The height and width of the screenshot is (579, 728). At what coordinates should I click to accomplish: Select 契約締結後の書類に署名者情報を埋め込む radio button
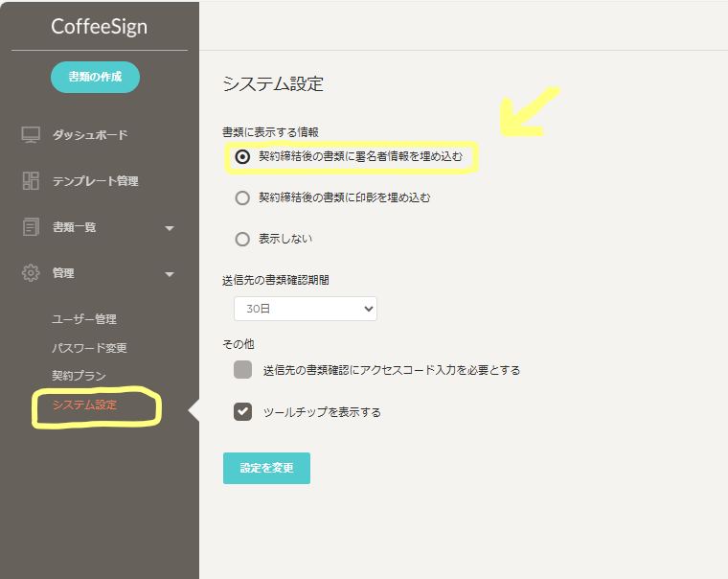pyautogui.click(x=242, y=156)
